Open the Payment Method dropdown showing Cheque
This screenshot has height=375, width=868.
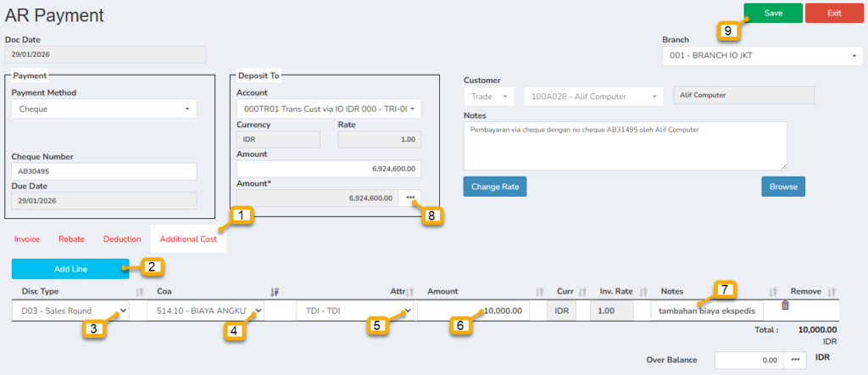click(103, 109)
